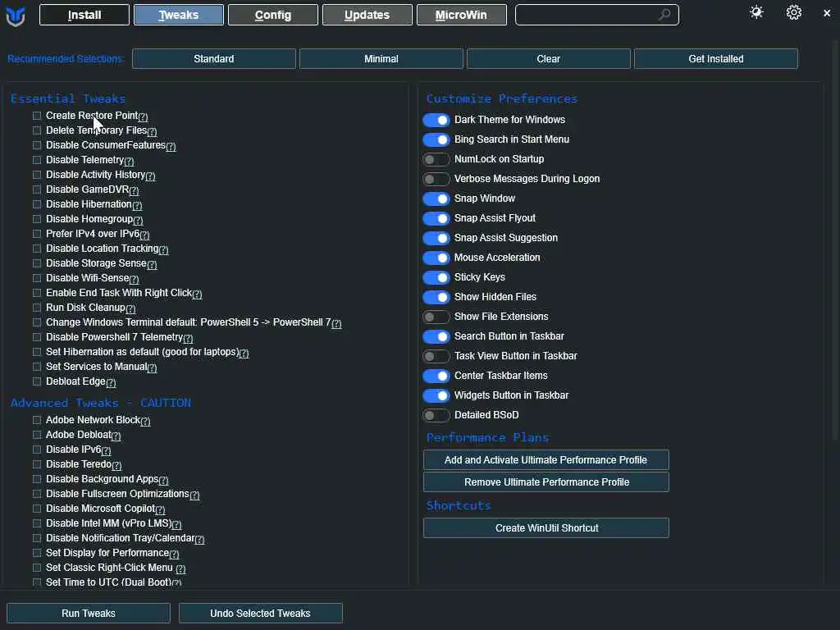The image size is (840, 630).
Task: Disable Bing Search in Start Menu toggle
Action: (x=436, y=139)
